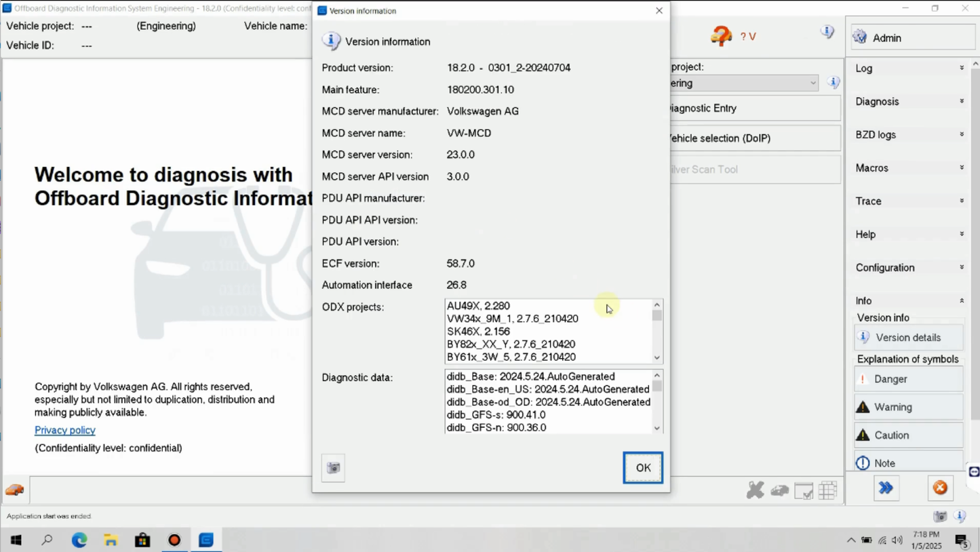Click the status bar camera icon
This screenshot has height=552, width=980.
point(940,517)
